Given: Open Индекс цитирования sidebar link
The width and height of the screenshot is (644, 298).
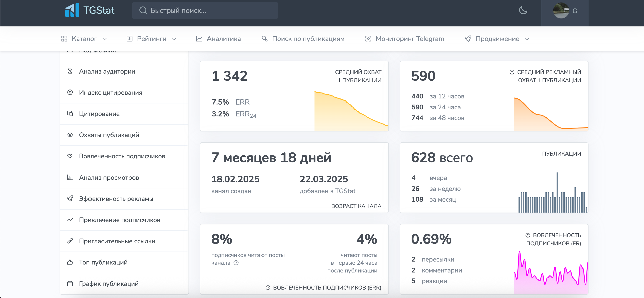Looking at the screenshot, I should click(x=111, y=92).
